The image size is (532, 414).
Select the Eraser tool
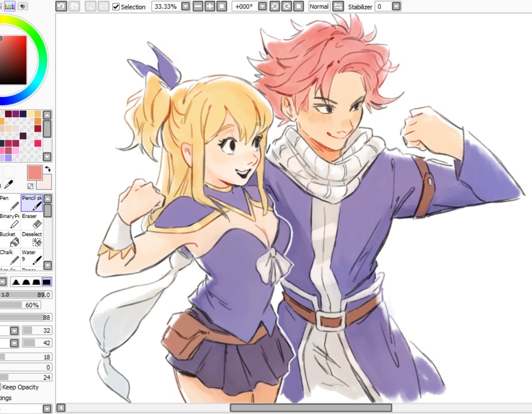pos(32,221)
